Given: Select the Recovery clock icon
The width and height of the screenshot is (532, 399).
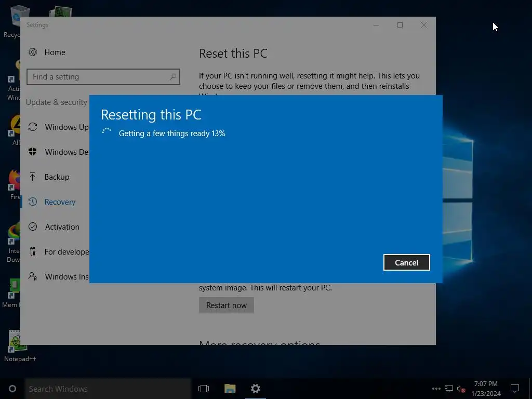Looking at the screenshot, I should [33, 202].
